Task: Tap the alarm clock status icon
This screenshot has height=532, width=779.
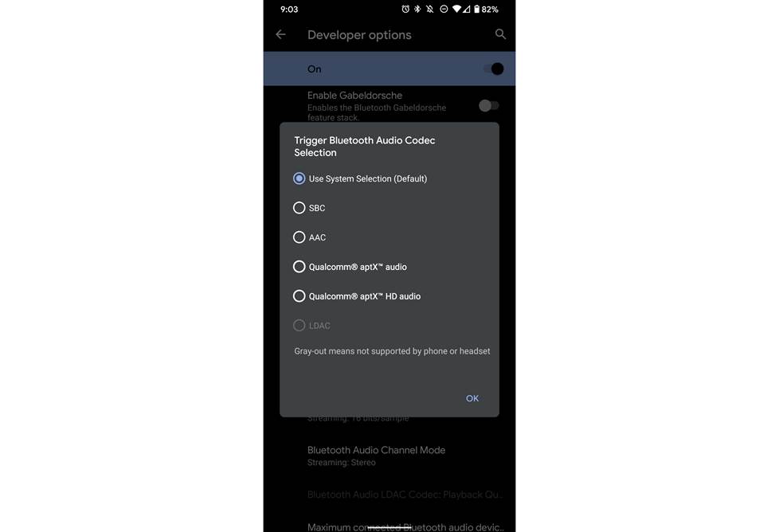Action: pos(405,9)
